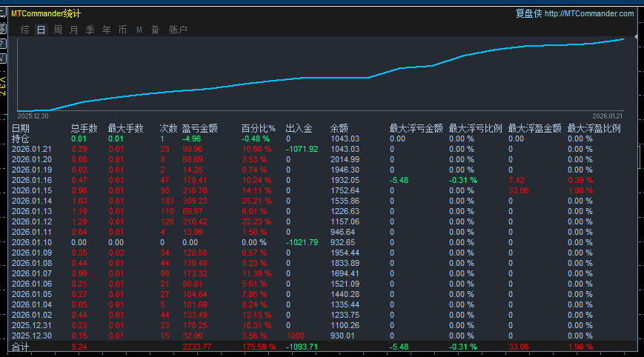The width and height of the screenshot is (644, 357).
Task: Select the 2026.01.02 row date
Action: tap(32, 315)
